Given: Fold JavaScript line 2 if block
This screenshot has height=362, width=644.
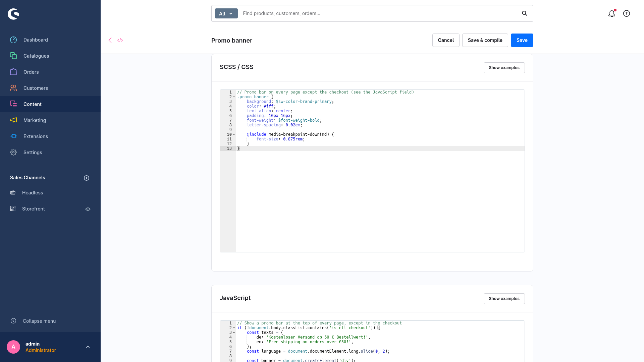Looking at the screenshot, I should click(234, 328).
